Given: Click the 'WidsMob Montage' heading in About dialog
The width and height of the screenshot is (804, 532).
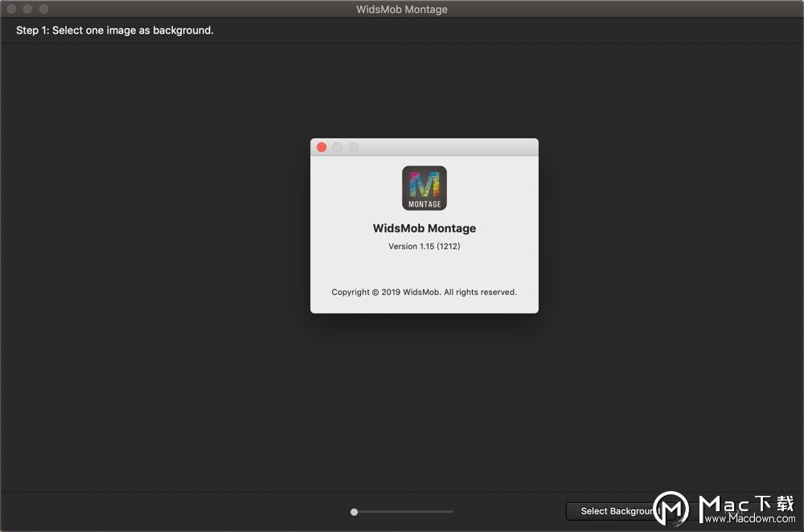Looking at the screenshot, I should (424, 228).
